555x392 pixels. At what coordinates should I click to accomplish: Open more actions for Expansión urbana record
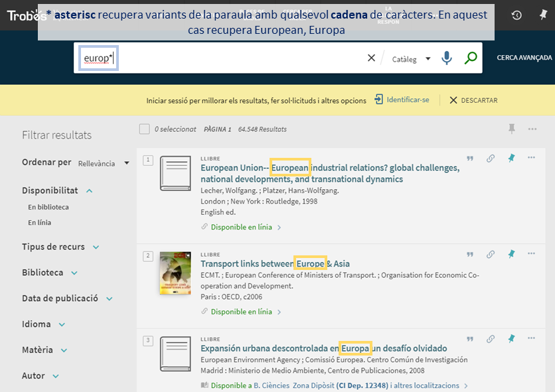tap(531, 338)
